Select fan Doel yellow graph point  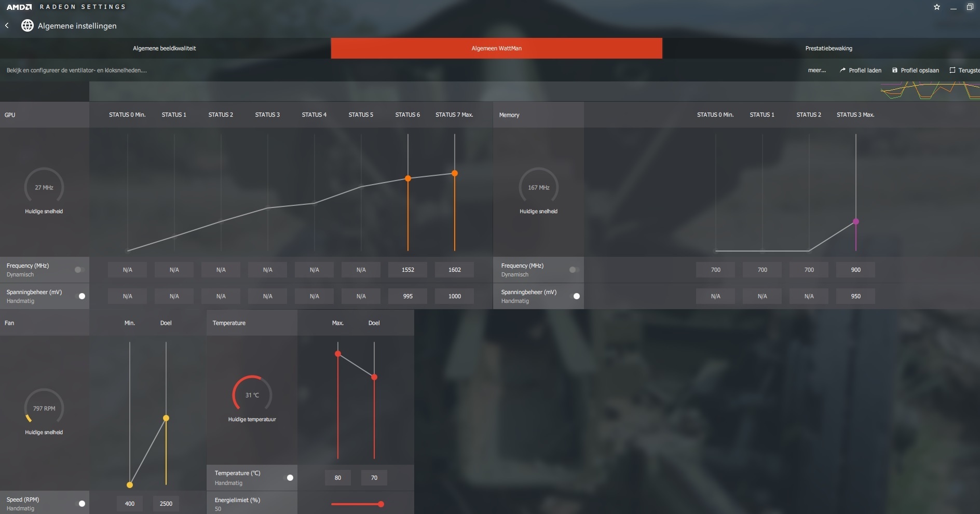pyautogui.click(x=166, y=418)
